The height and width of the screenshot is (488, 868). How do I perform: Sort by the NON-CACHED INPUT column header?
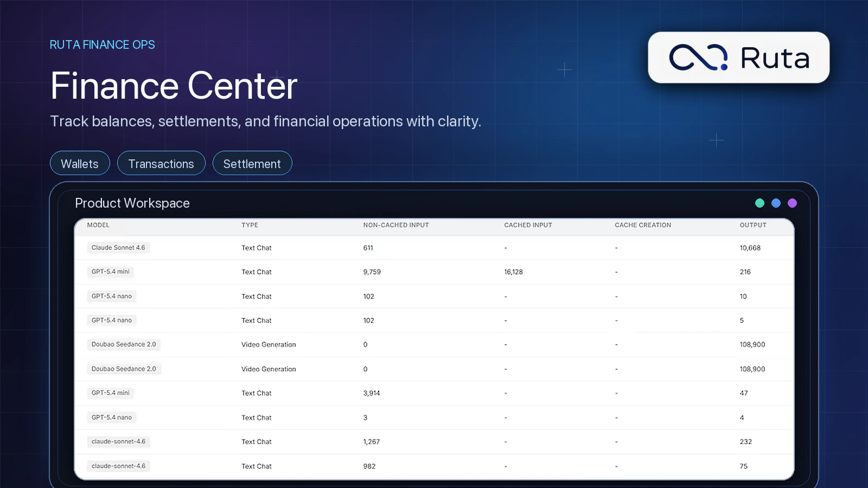click(396, 225)
